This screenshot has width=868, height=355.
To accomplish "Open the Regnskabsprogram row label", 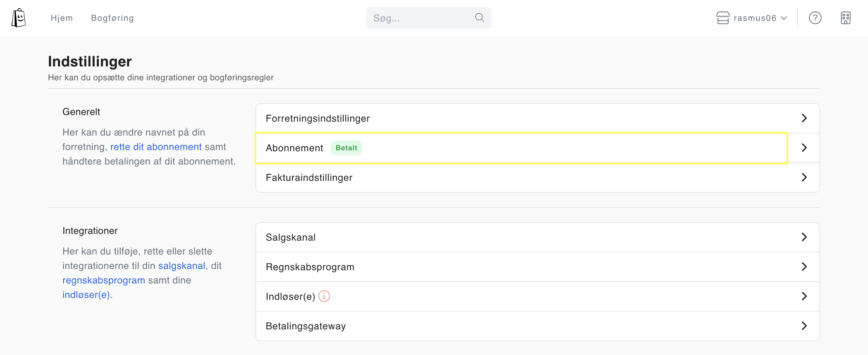I will [x=310, y=267].
